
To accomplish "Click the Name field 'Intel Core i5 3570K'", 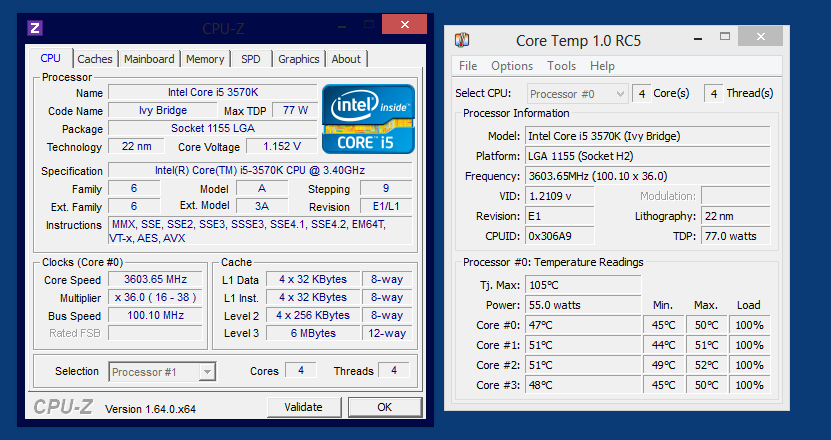I will point(213,92).
